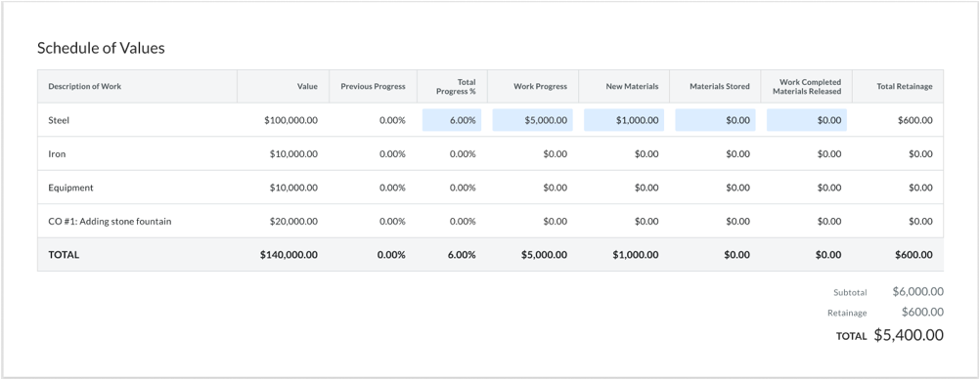Edit Steel Work Progress amount field
The height and width of the screenshot is (380, 980).
(532, 120)
